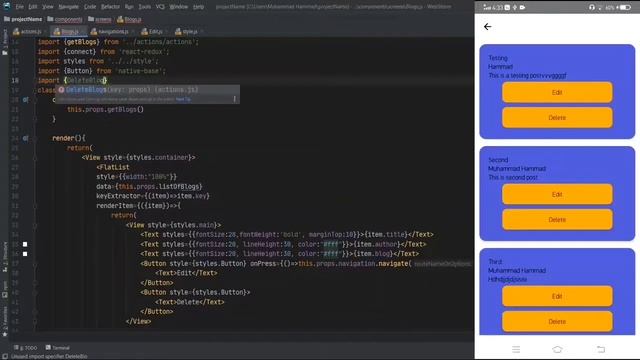Tap Edit on the Third blog card
This screenshot has width=640, height=360.
pos(557,296)
